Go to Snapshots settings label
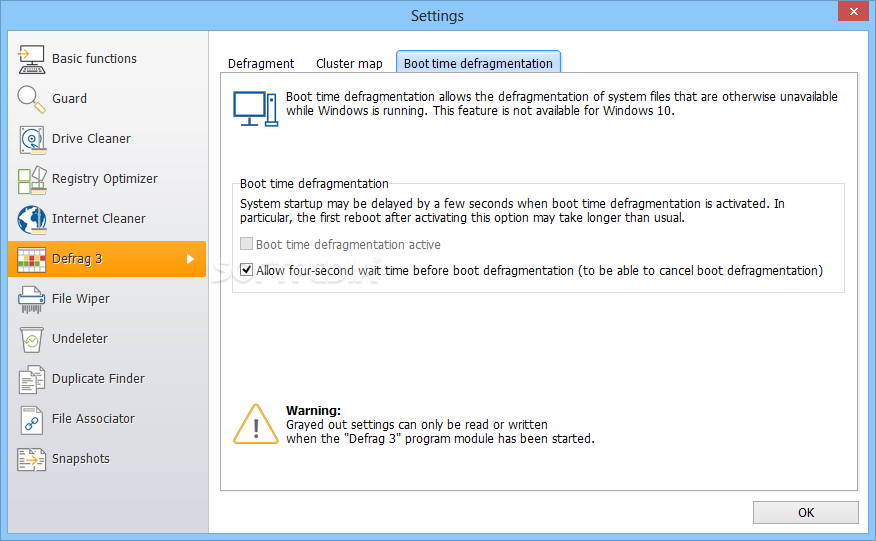Image resolution: width=876 pixels, height=541 pixels. pyautogui.click(x=80, y=459)
